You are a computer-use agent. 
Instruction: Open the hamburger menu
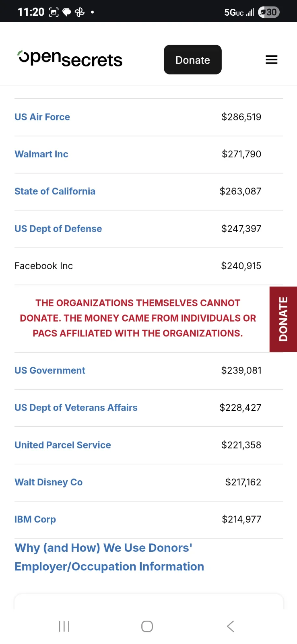pos(272,60)
